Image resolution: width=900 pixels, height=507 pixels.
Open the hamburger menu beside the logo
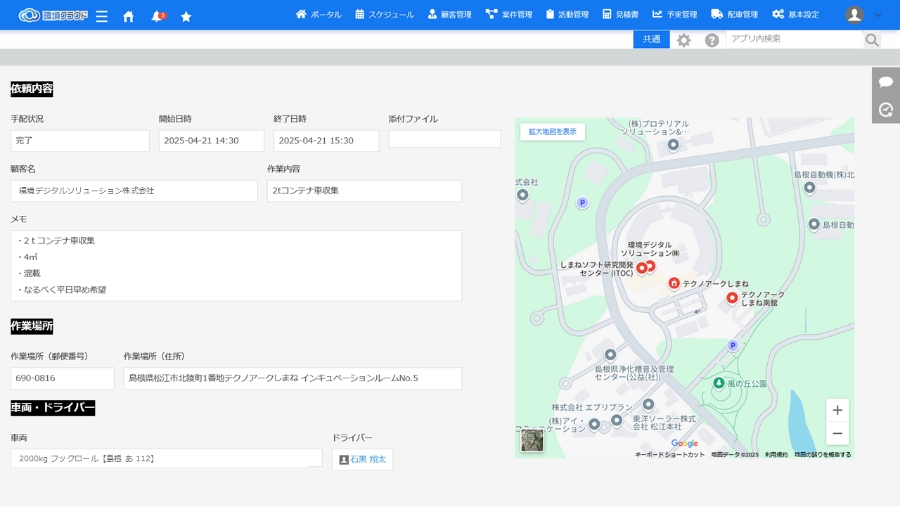point(101,16)
